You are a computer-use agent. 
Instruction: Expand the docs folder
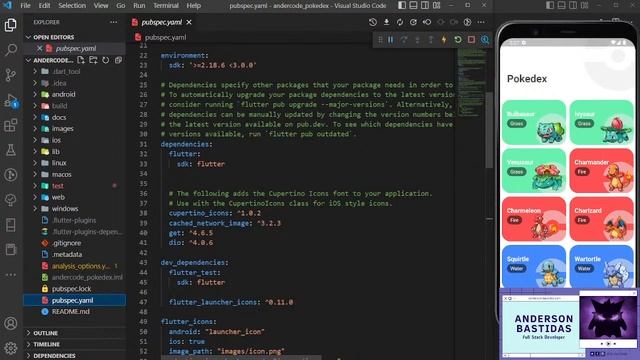pos(75,117)
